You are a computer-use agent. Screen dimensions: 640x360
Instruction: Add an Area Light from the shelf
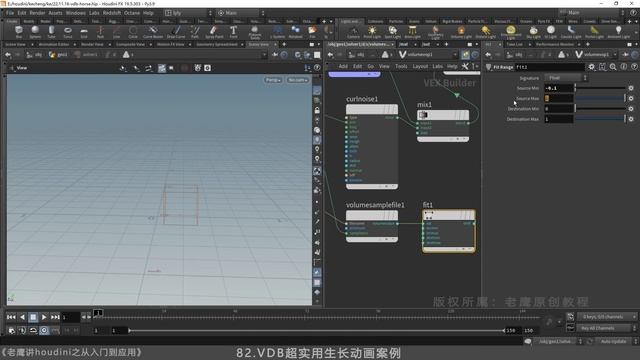(412, 32)
